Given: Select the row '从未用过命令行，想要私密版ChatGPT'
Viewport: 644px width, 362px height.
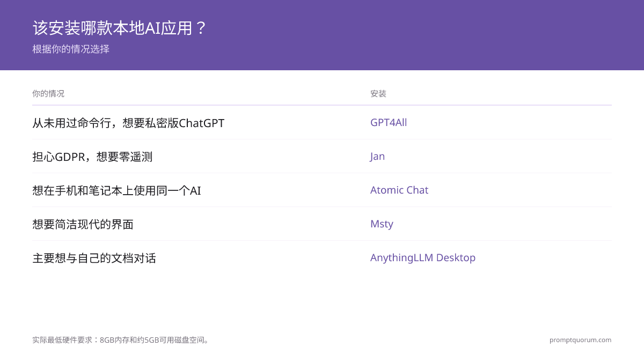Looking at the screenshot, I should 322,123.
